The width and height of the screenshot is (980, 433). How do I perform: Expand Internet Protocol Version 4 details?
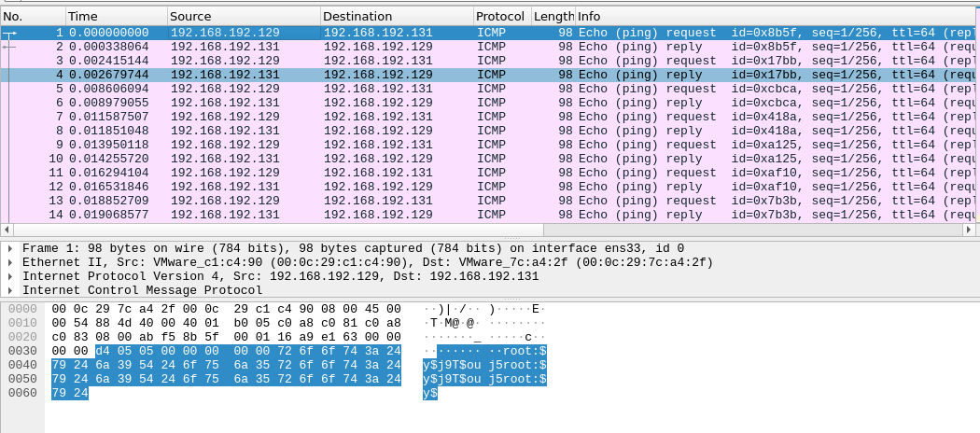pyautogui.click(x=10, y=276)
